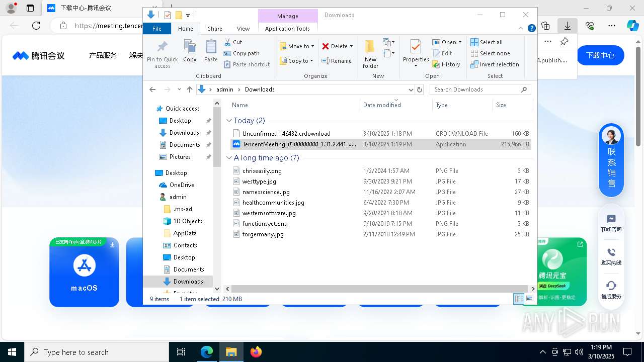Go back in Explorer navigation
644x362 pixels.
(152, 89)
